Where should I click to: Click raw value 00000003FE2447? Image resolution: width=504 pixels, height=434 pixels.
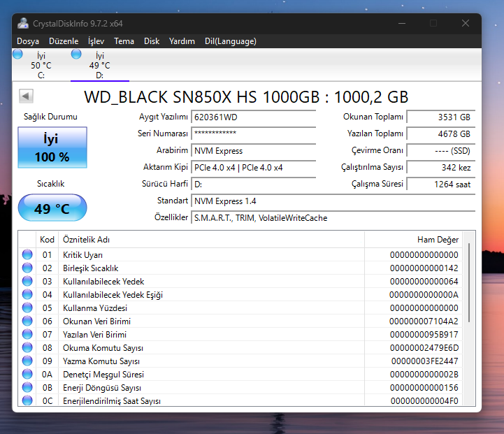point(424,361)
